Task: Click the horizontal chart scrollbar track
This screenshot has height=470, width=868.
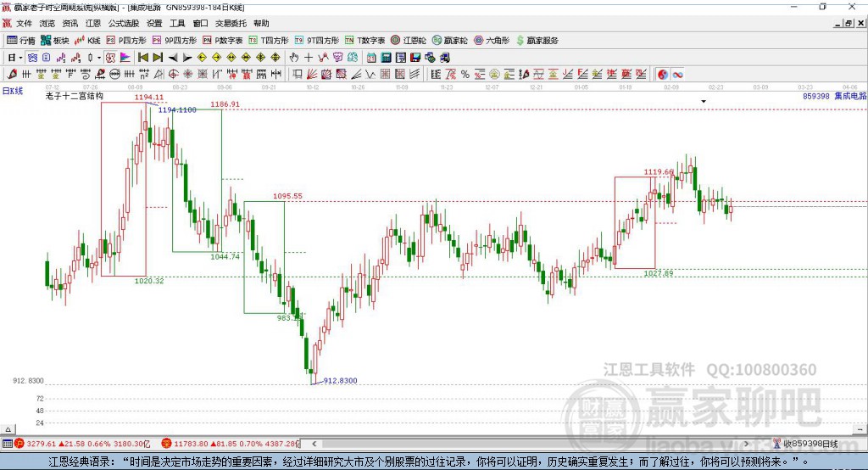Action: [531, 444]
